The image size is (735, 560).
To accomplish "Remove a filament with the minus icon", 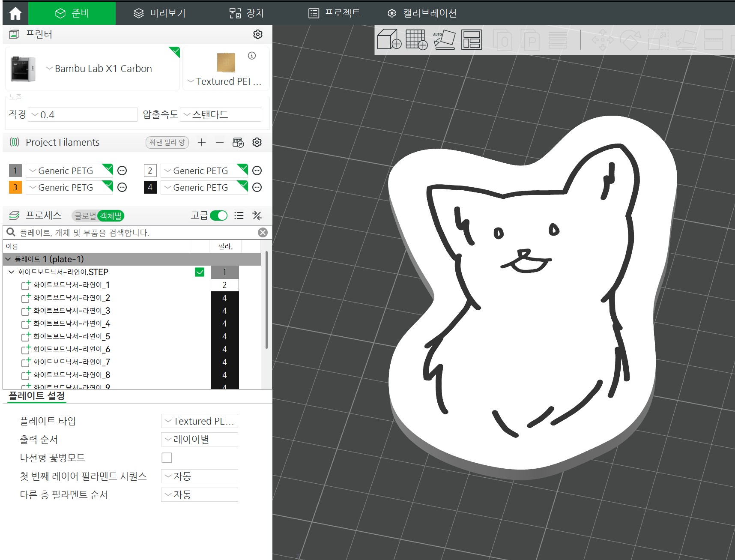I will tap(220, 142).
